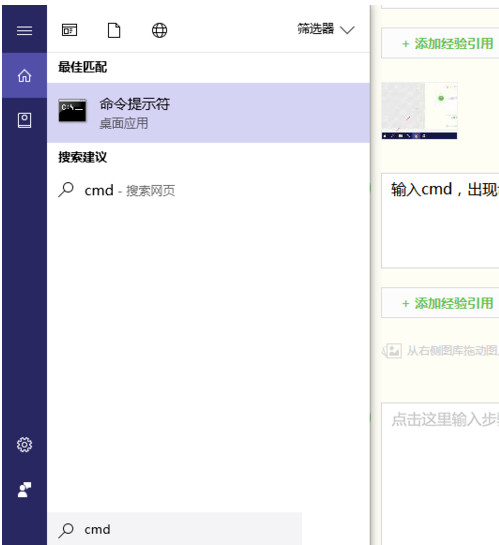The height and width of the screenshot is (545, 499).
Task: Filter results by Web globe icon
Action: click(159, 30)
